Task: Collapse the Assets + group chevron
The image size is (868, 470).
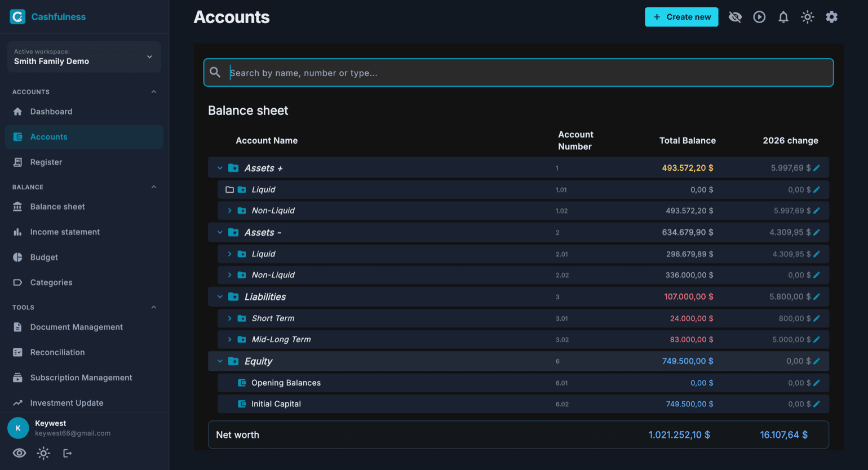Action: 220,168
